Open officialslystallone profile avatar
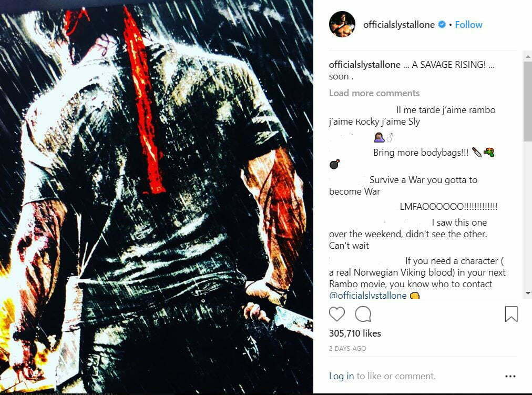Viewport: 532px width, 395px height. [x=342, y=24]
